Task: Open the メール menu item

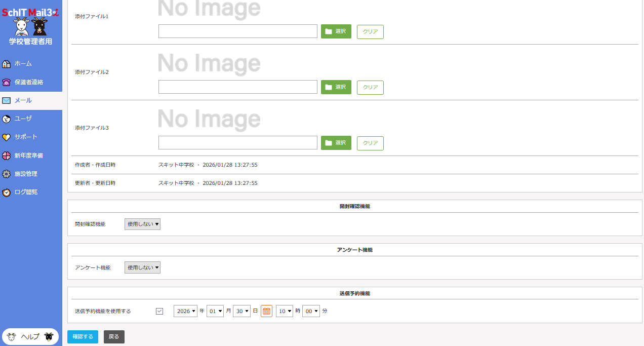Action: [x=23, y=100]
